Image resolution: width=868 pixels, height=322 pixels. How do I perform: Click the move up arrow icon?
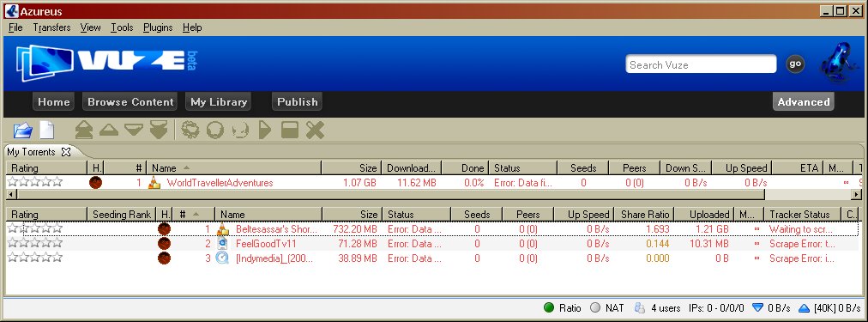point(109,131)
